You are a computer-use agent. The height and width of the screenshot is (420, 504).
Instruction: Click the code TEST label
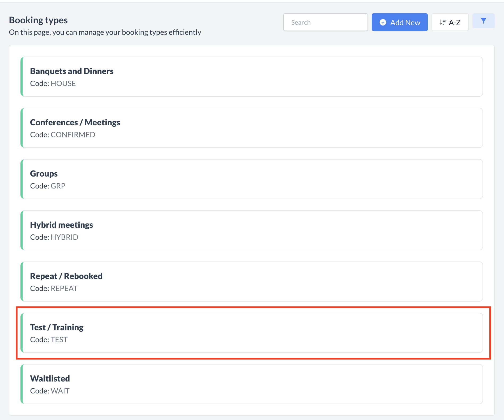point(49,339)
